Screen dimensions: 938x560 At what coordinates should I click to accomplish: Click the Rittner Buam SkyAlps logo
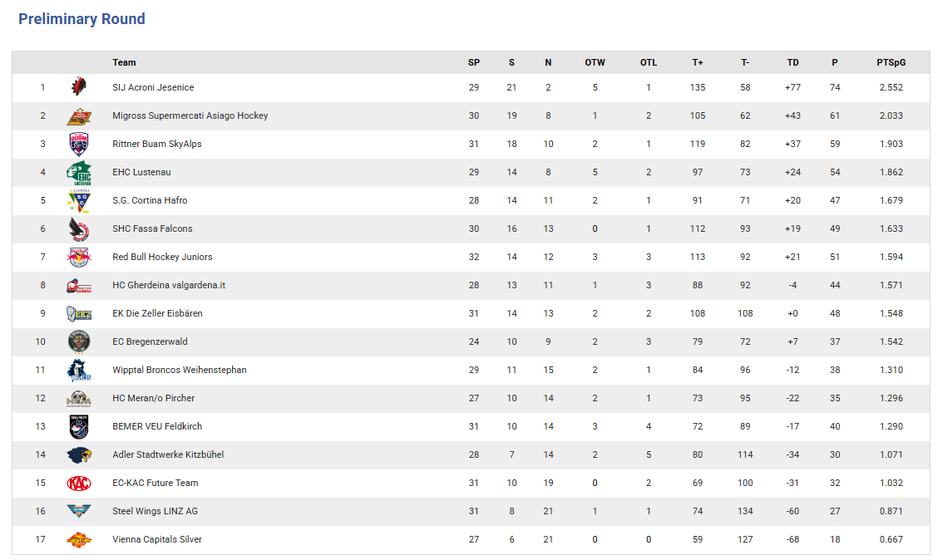click(79, 145)
